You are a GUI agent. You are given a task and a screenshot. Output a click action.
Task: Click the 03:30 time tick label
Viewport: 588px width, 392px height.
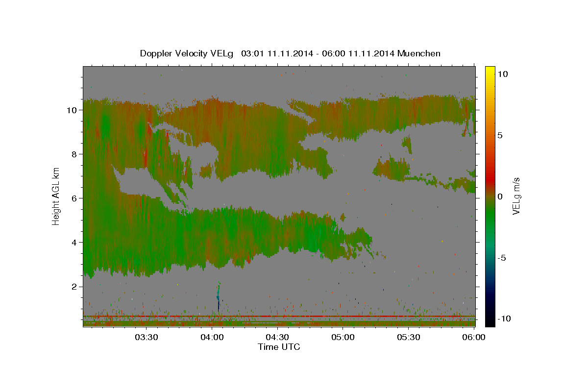coord(147,338)
